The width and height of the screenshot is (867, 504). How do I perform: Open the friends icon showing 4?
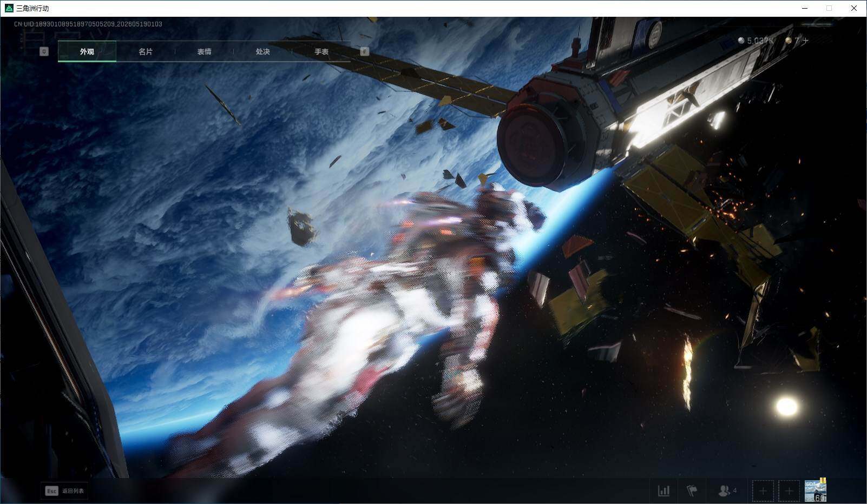[x=727, y=491]
